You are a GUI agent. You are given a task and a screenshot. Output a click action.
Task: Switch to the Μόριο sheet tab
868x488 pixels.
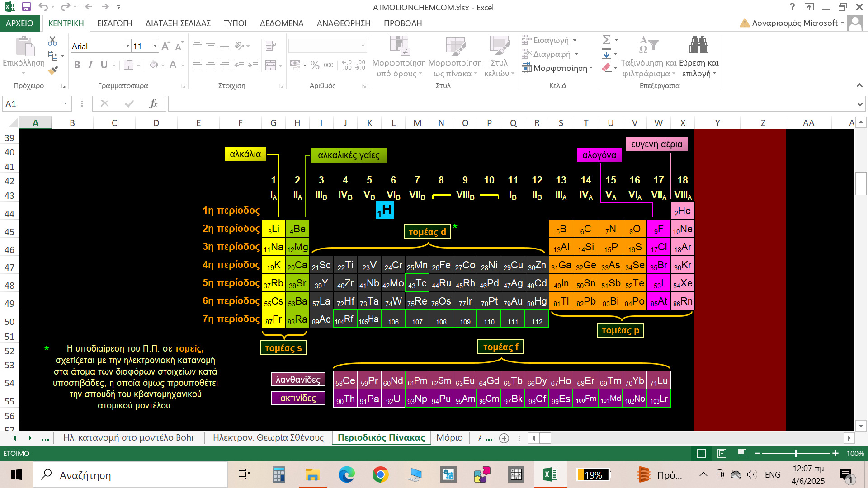(449, 437)
